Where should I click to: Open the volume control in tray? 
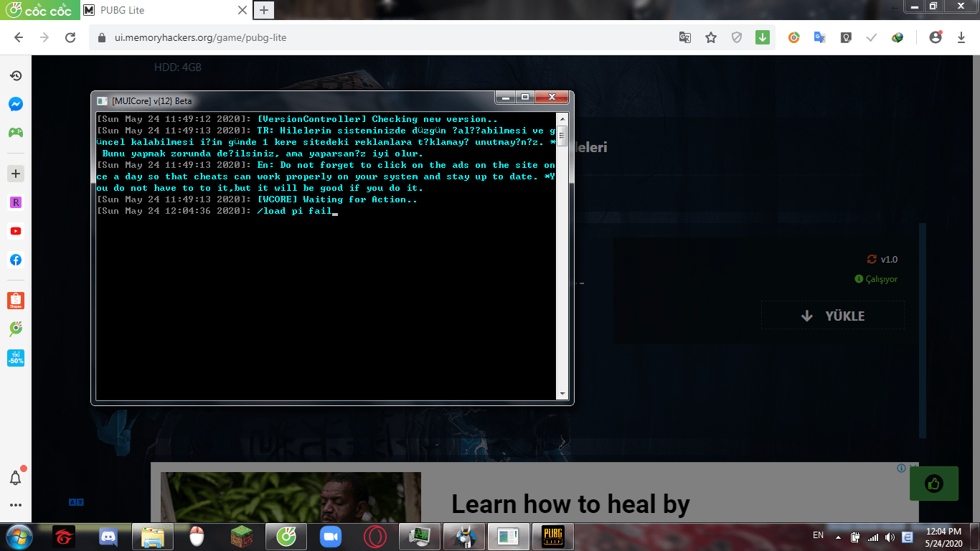coord(890,537)
